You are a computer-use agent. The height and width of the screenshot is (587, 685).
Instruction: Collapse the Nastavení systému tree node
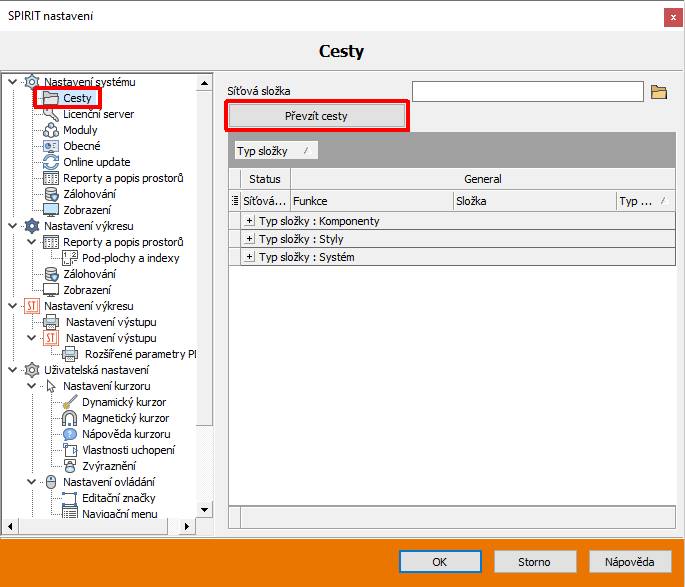13,82
